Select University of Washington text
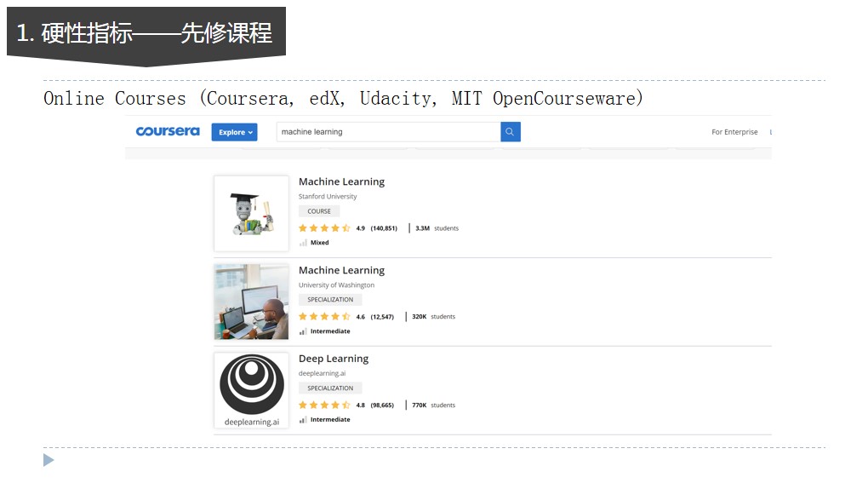The height and width of the screenshot is (483, 868). [x=337, y=285]
